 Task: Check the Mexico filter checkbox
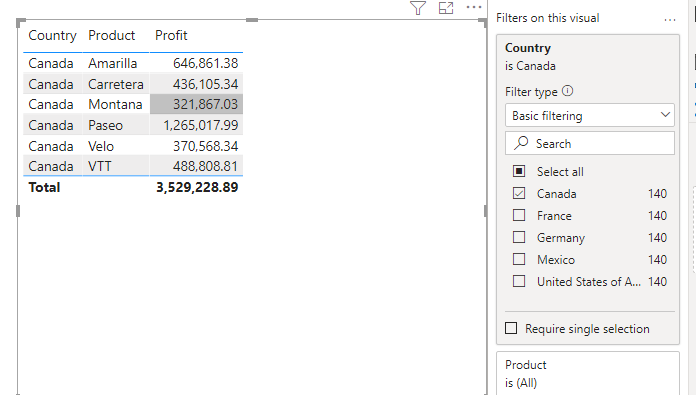pos(519,259)
